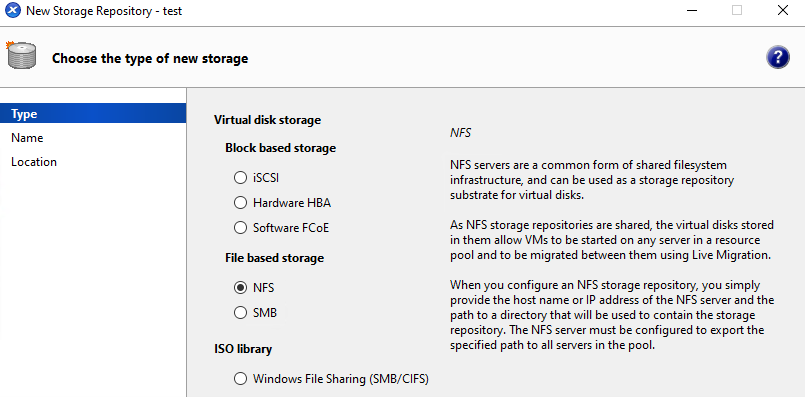This screenshot has height=397, width=805.
Task: Select the iSCSI radio button
Action: pyautogui.click(x=240, y=178)
